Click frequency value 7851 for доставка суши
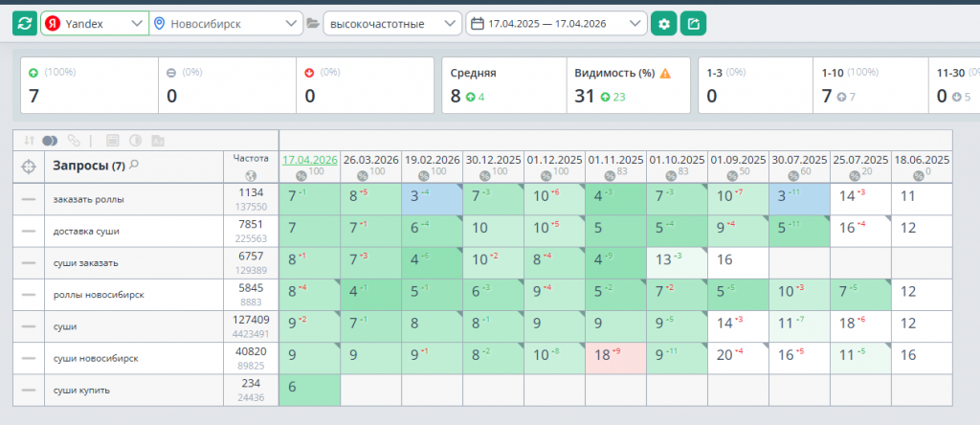This screenshot has height=425, width=980. click(x=251, y=224)
